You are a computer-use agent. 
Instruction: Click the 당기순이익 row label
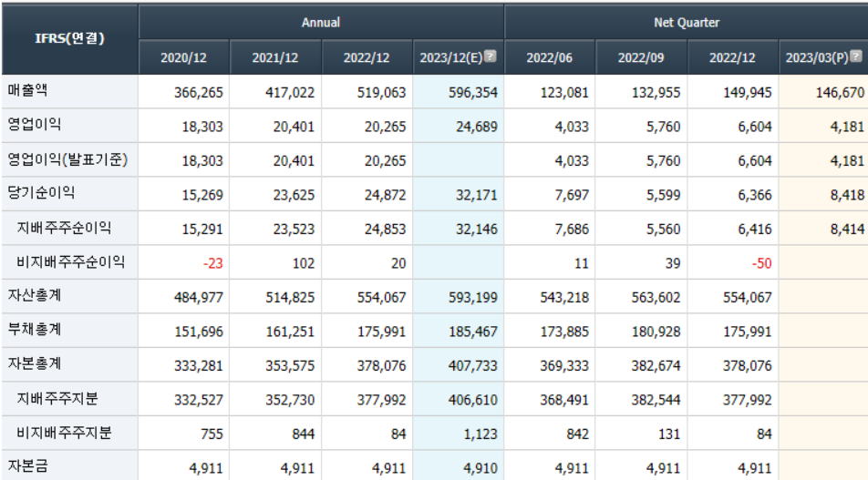coord(41,193)
